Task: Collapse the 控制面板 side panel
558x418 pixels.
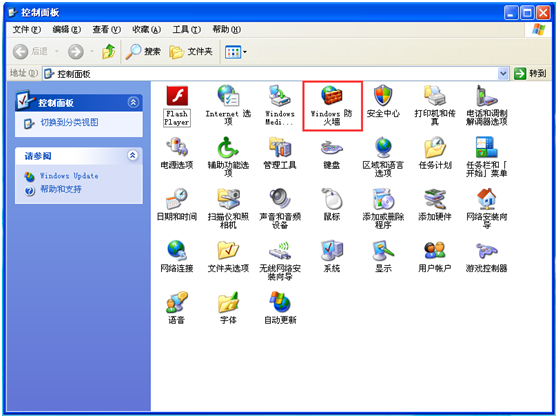Action: 133,102
